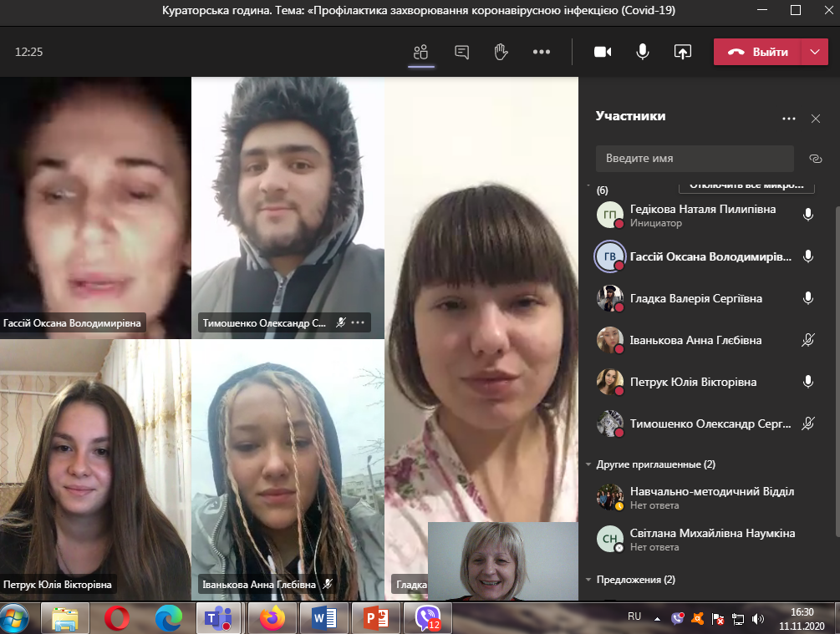840x634 pixels.
Task: Open PowerPoint from the taskbar
Action: click(x=376, y=618)
